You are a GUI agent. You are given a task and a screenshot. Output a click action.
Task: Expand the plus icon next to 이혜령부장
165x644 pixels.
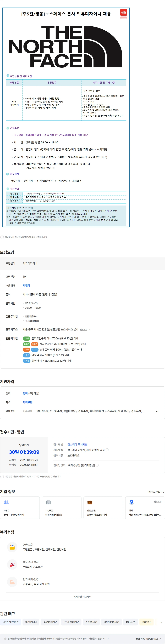[97, 465]
